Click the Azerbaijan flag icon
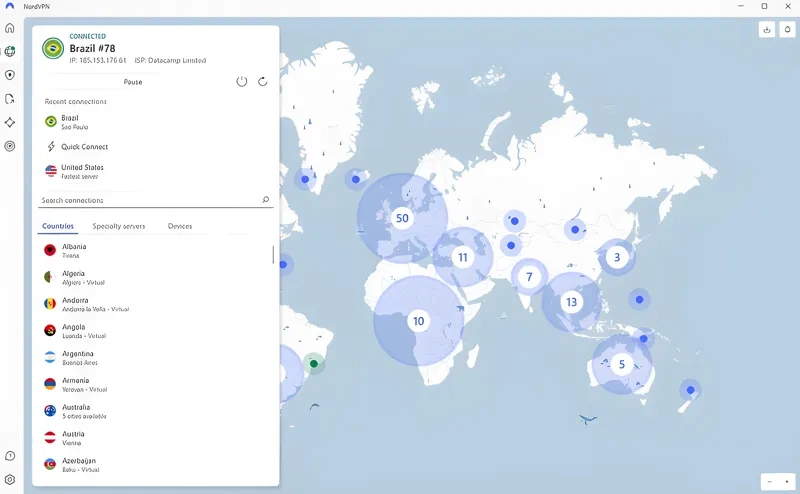Screen dimensions: 800x494 [x=50, y=464]
